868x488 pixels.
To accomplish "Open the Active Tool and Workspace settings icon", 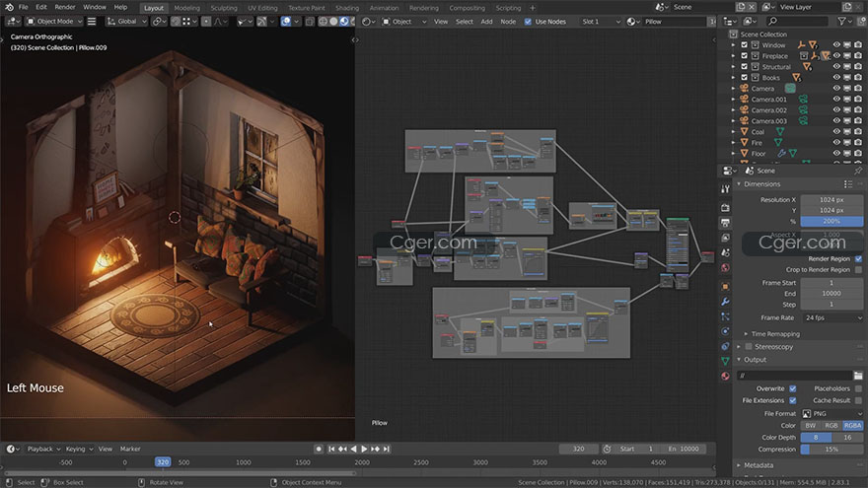I will pos(725,188).
